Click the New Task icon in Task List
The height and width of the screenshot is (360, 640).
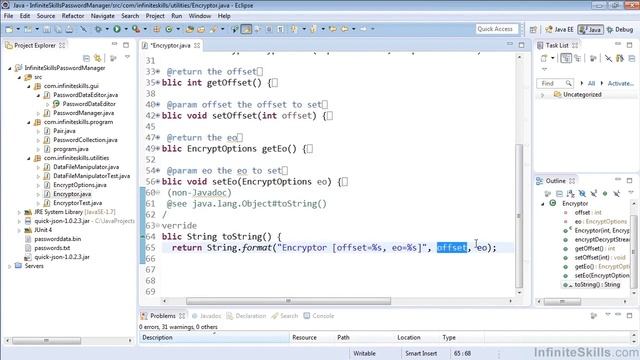[544, 58]
